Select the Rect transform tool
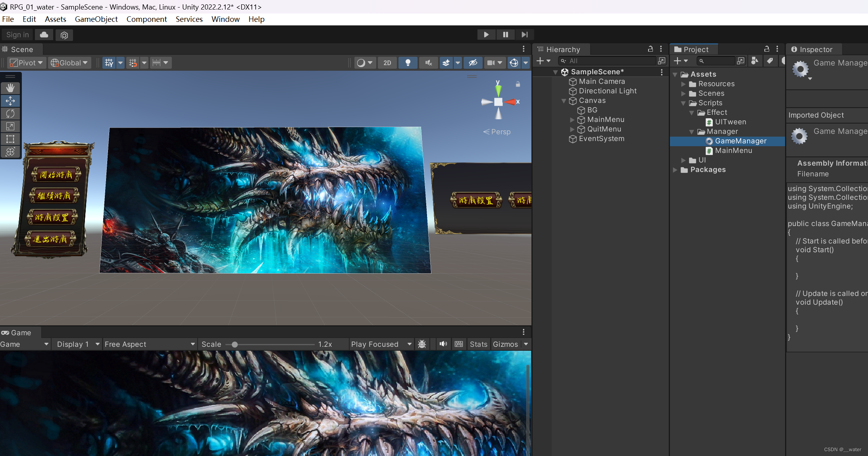Viewport: 868px width, 456px height. click(x=10, y=139)
